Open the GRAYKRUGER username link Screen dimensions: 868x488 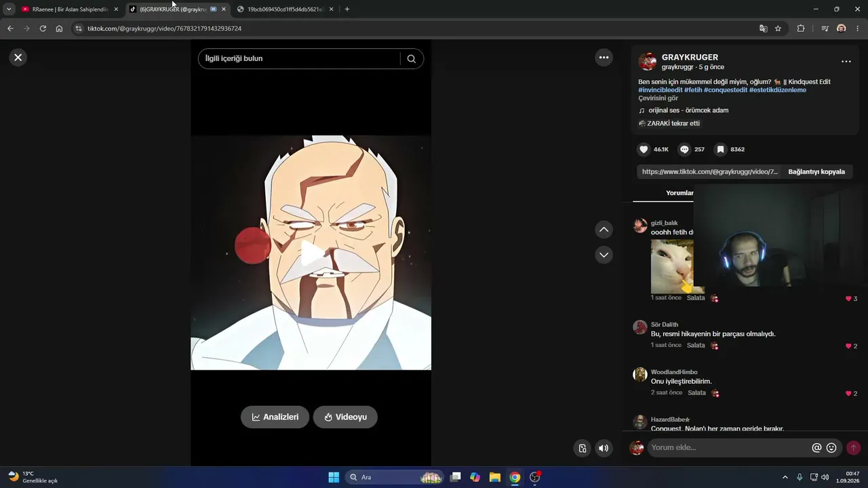click(x=690, y=58)
